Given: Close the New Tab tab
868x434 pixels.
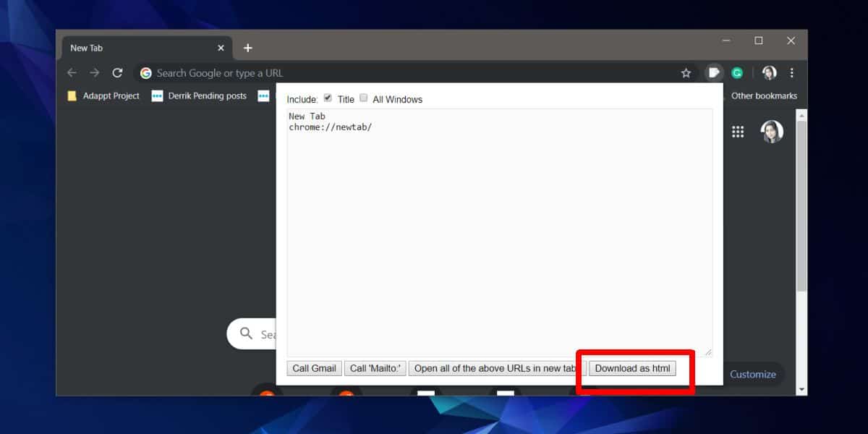Looking at the screenshot, I should click(221, 48).
